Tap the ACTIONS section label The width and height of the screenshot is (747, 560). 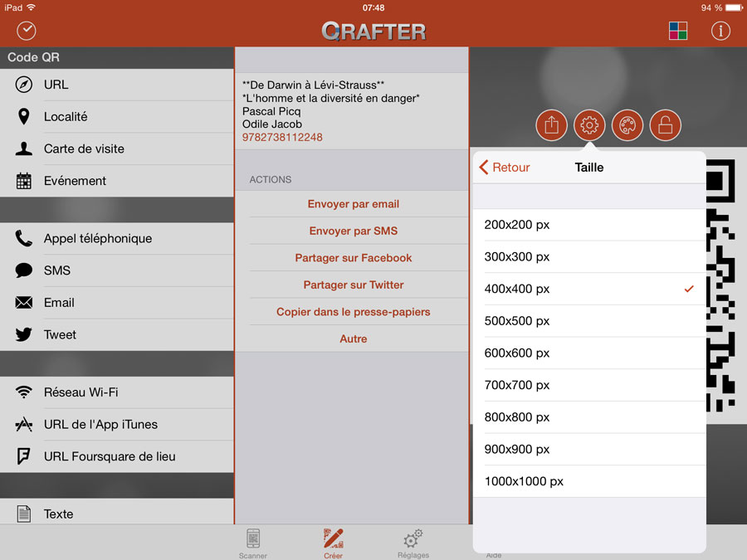270,179
